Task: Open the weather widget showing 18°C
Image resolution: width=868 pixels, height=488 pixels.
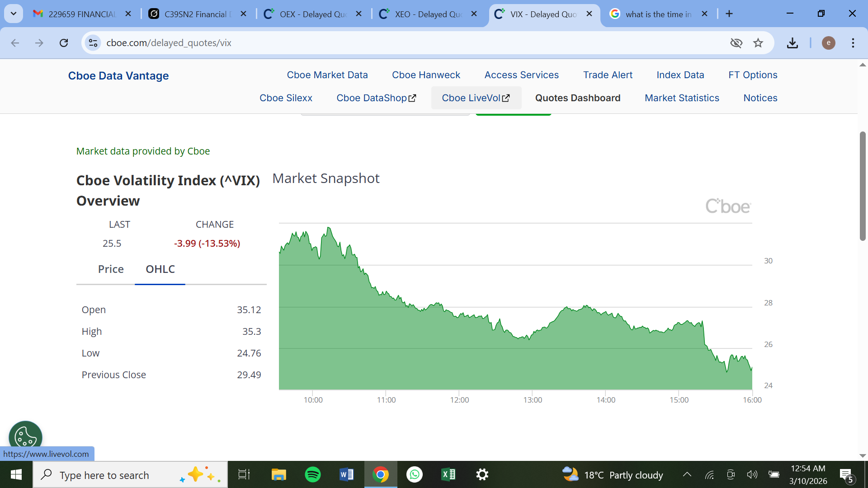Action: pyautogui.click(x=613, y=475)
